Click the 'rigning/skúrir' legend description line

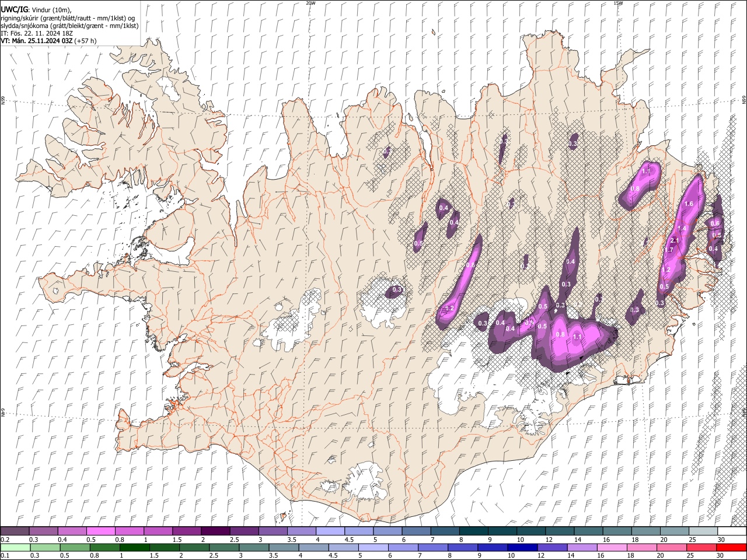pyautogui.click(x=68, y=18)
